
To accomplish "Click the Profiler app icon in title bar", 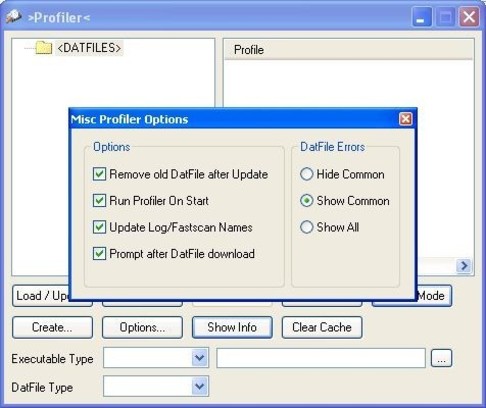I will click(x=14, y=17).
